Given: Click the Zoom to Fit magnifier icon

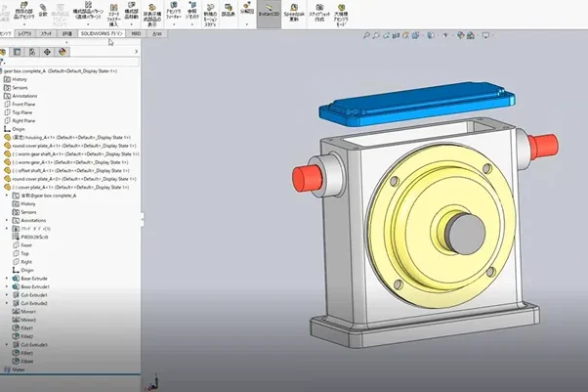Looking at the screenshot, I should [368, 34].
